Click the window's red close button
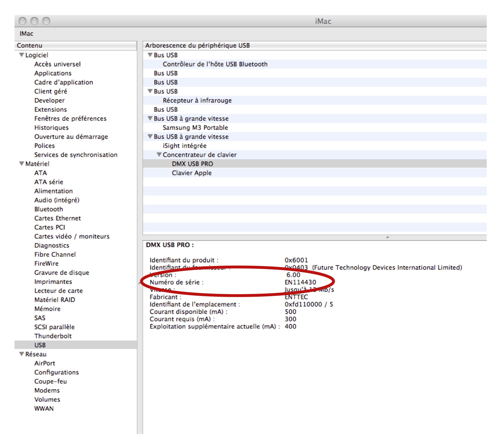 (x=22, y=21)
